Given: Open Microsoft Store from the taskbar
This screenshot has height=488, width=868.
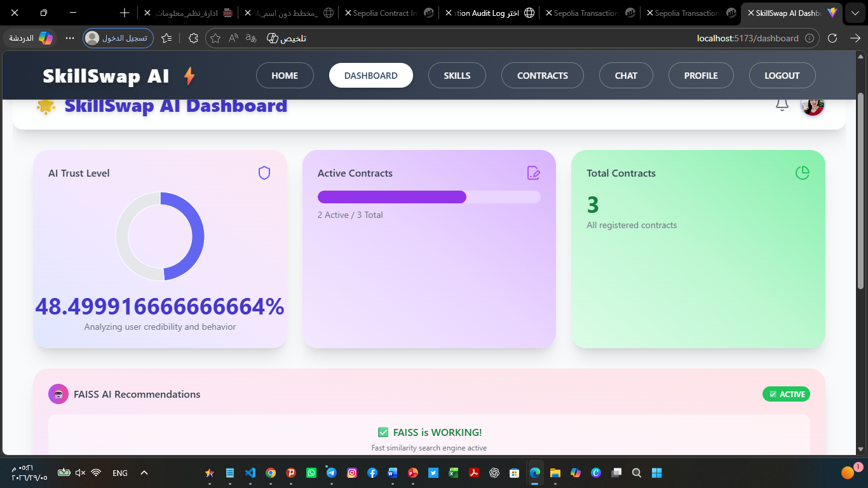Looking at the screenshot, I should (x=515, y=473).
